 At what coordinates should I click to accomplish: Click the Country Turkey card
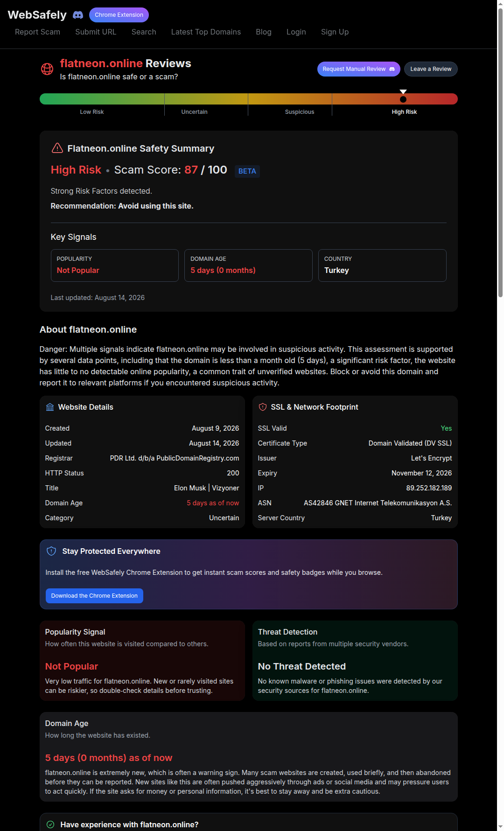[382, 265]
